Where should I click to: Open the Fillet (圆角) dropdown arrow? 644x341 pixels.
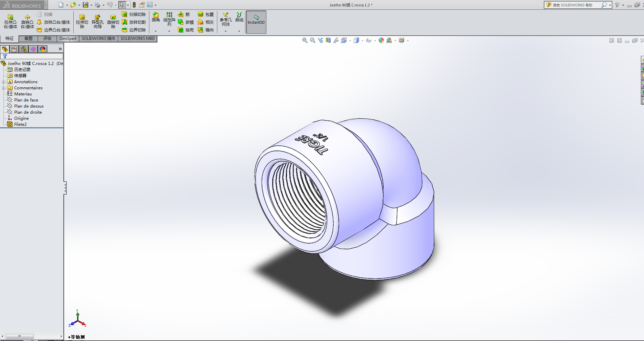(x=156, y=31)
